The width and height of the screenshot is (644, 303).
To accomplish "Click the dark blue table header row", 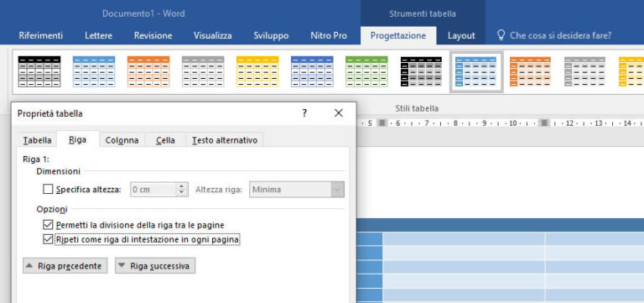I will 500,224.
